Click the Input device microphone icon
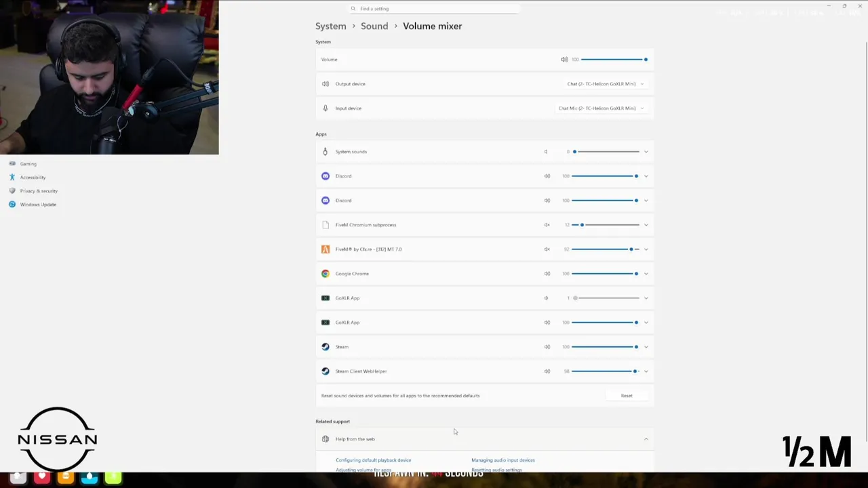The height and width of the screenshot is (488, 868). click(325, 108)
